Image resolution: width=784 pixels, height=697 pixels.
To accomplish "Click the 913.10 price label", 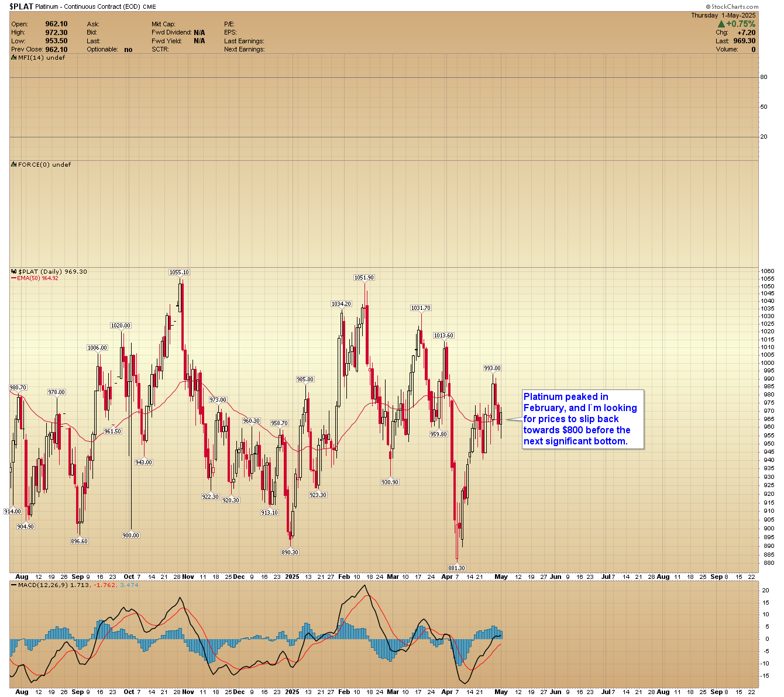I will click(x=270, y=513).
